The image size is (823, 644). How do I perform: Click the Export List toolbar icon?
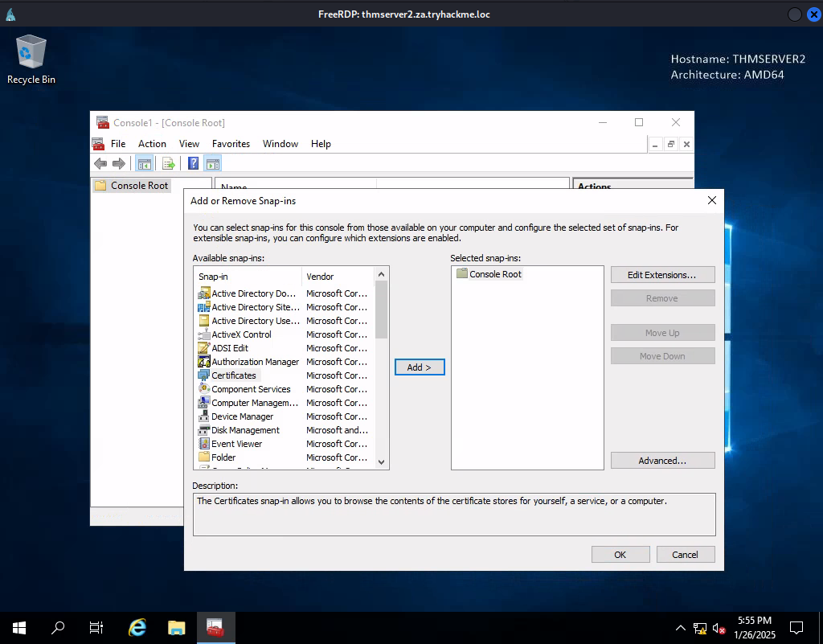pyautogui.click(x=169, y=164)
